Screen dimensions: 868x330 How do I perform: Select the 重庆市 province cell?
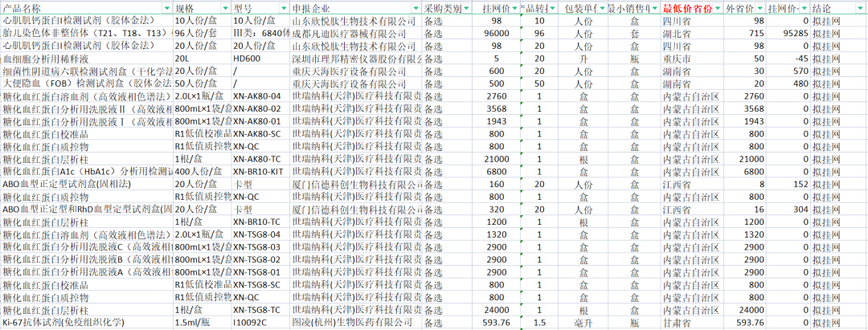click(x=678, y=59)
